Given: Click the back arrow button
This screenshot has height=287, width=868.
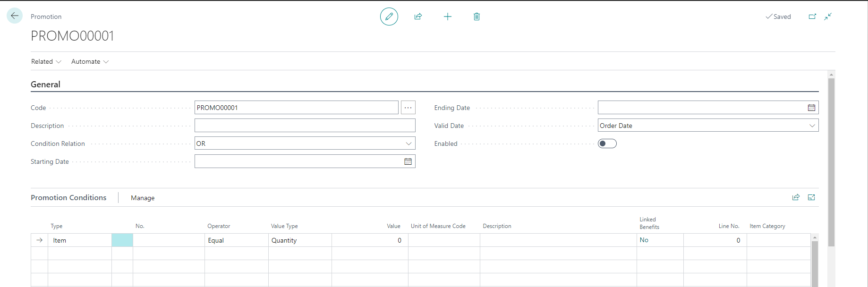Looking at the screenshot, I should click(15, 16).
